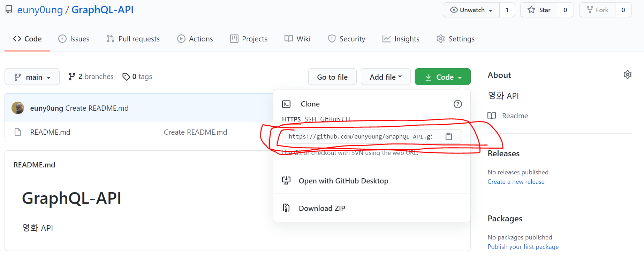644x268 pixels.
Task: Click the README.md file icon
Action: (x=18, y=132)
